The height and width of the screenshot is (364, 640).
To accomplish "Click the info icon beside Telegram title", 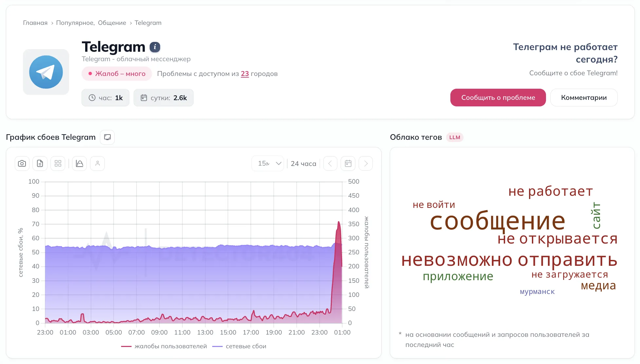I will pos(155,47).
